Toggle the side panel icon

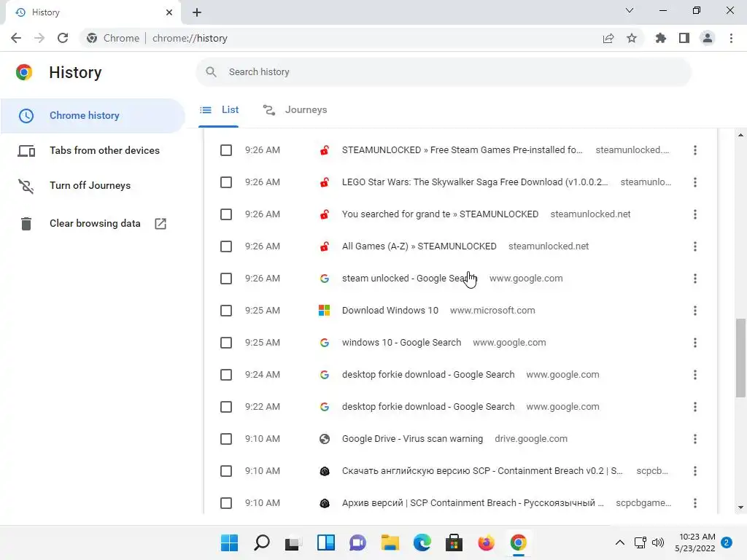(684, 38)
